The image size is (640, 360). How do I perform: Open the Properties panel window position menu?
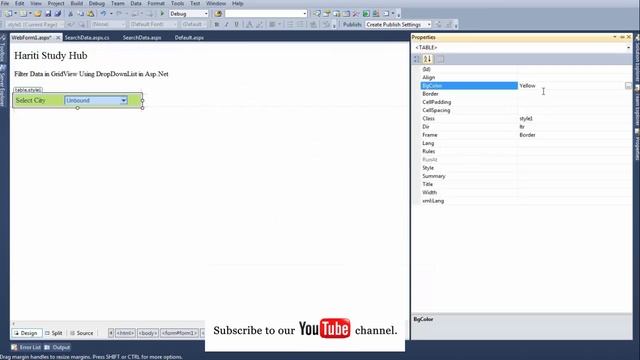pyautogui.click(x=615, y=37)
